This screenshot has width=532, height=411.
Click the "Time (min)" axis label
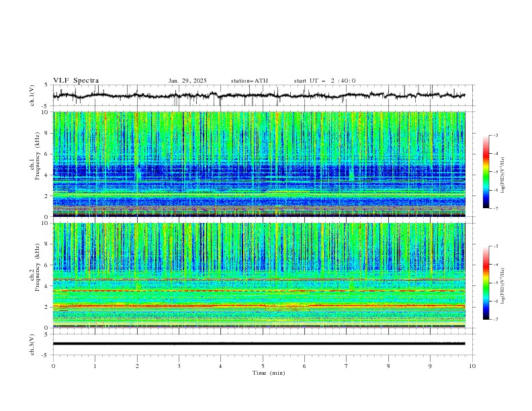tap(269, 373)
